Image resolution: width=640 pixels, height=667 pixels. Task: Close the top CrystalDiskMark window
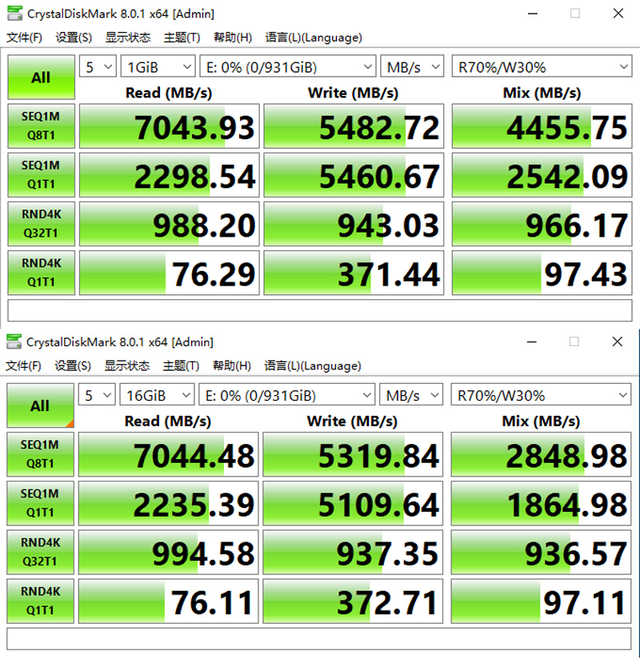click(618, 13)
